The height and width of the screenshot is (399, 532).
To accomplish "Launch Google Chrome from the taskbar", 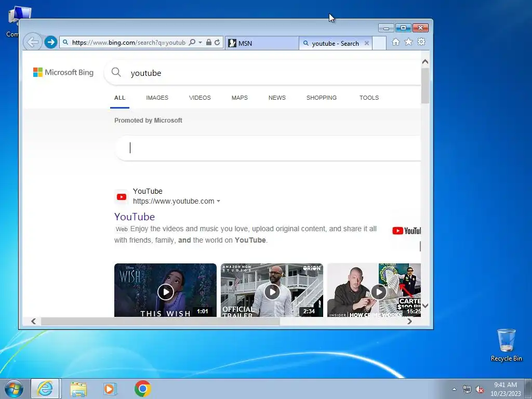I will point(142,389).
